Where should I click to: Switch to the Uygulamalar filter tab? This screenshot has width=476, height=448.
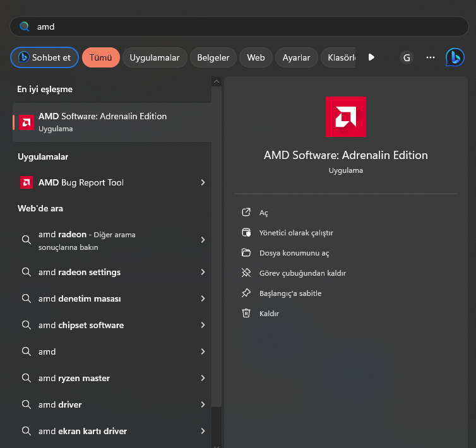tap(155, 57)
